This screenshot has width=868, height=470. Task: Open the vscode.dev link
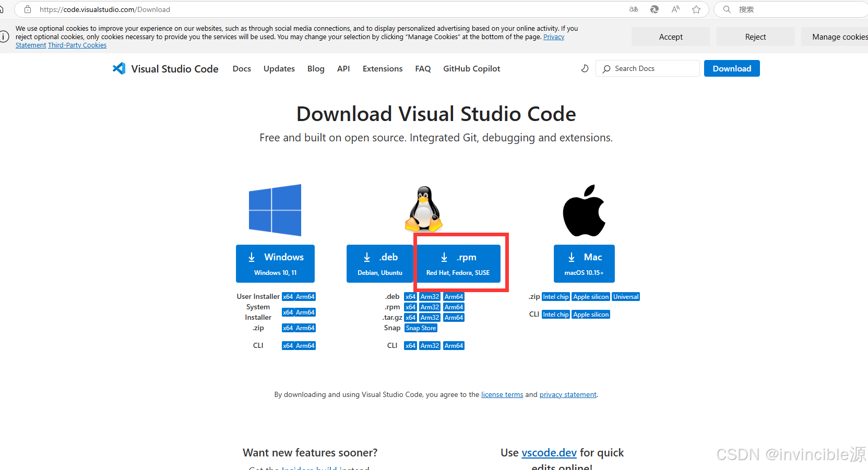click(549, 453)
